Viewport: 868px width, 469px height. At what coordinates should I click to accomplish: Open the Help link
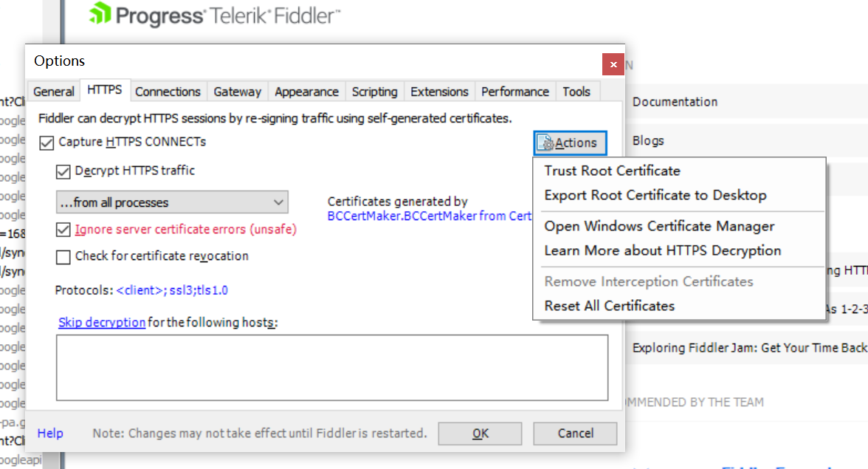coord(50,433)
